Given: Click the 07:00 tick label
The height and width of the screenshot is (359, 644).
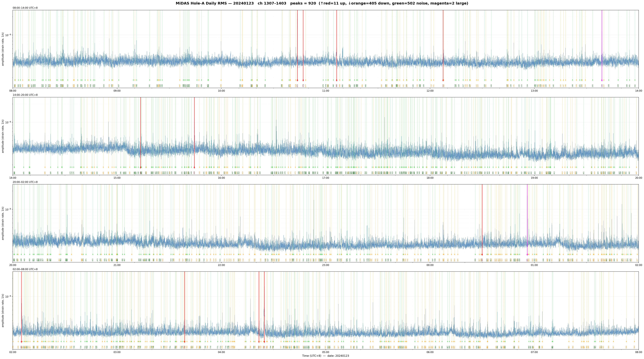Looking at the screenshot, I should (x=534, y=352).
